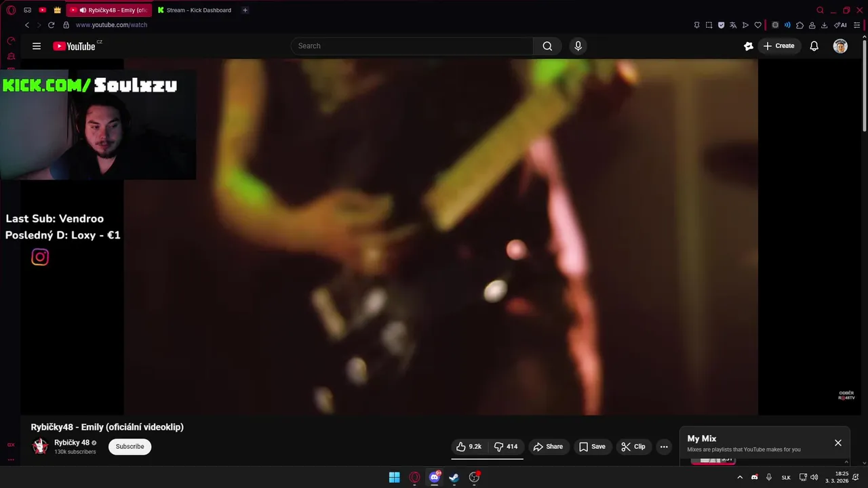The image size is (868, 488).
Task: Switch to Stream - Kick Dashboard tab
Action: (195, 10)
